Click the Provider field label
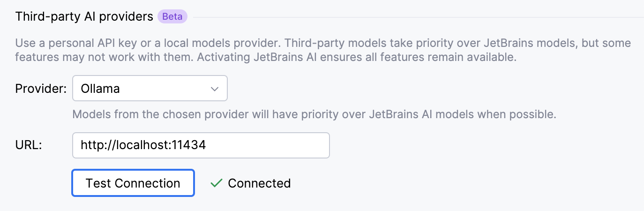 click(x=41, y=89)
